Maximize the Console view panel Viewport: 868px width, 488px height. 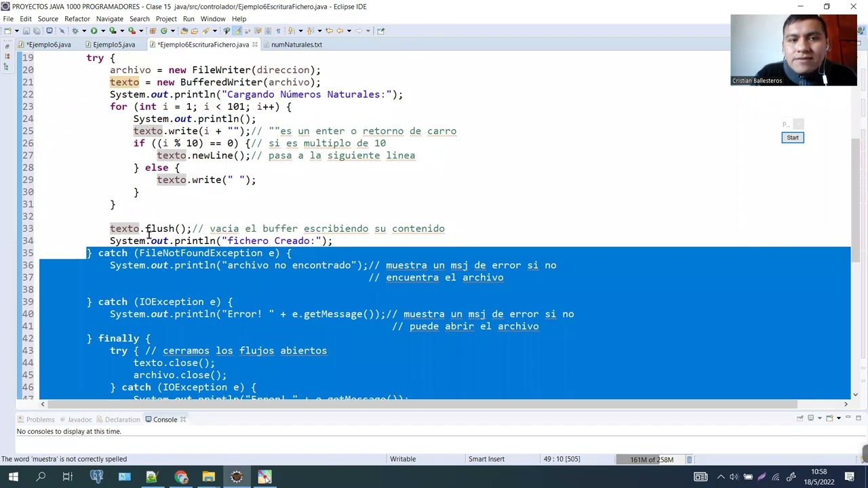pos(859,418)
